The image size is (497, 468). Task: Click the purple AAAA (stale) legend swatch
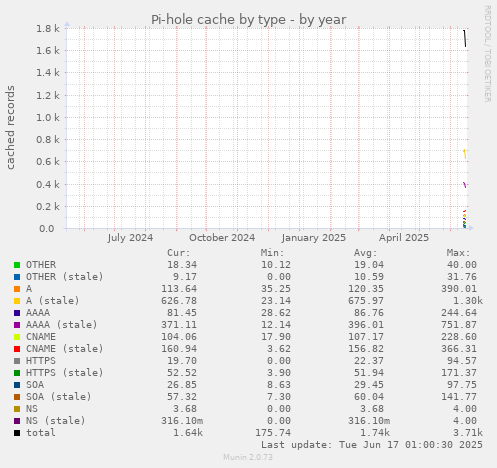(x=17, y=325)
